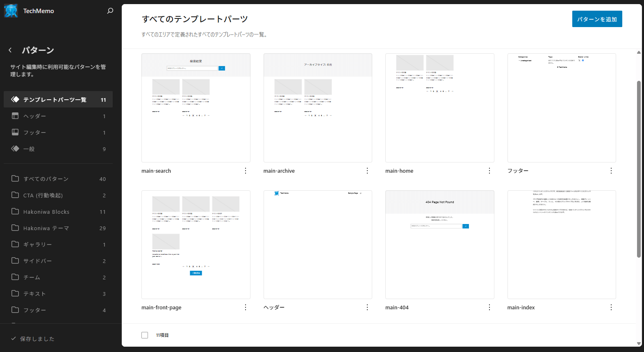Click the vertical scrollbar in pattern grid
The height and width of the screenshot is (352, 644).
point(639,169)
